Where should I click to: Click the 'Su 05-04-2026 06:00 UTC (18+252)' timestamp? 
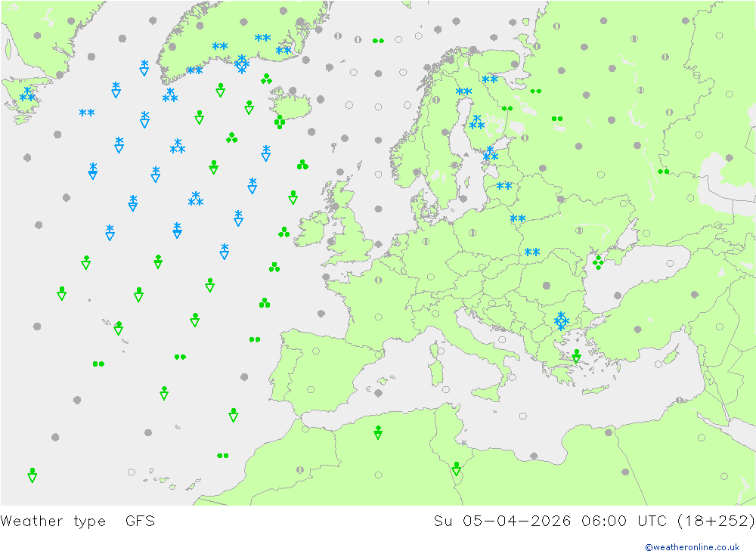coord(594,522)
